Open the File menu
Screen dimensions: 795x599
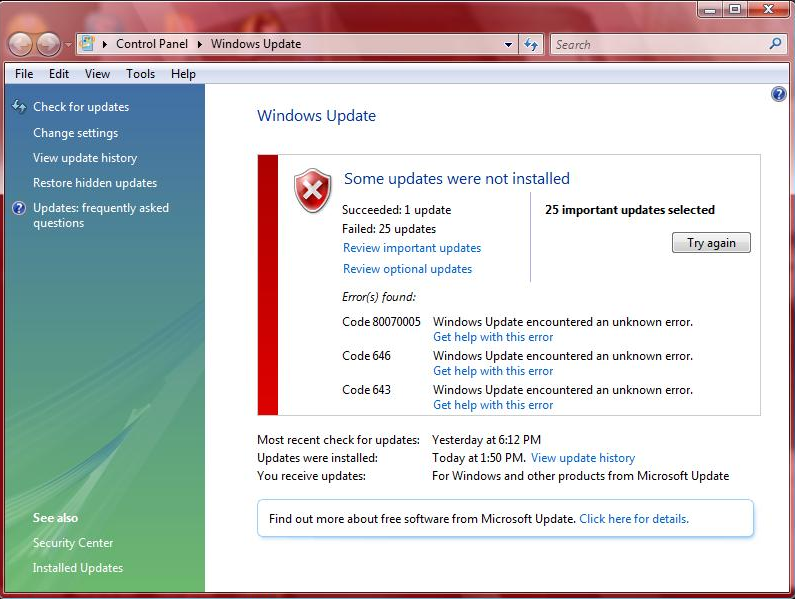[24, 74]
